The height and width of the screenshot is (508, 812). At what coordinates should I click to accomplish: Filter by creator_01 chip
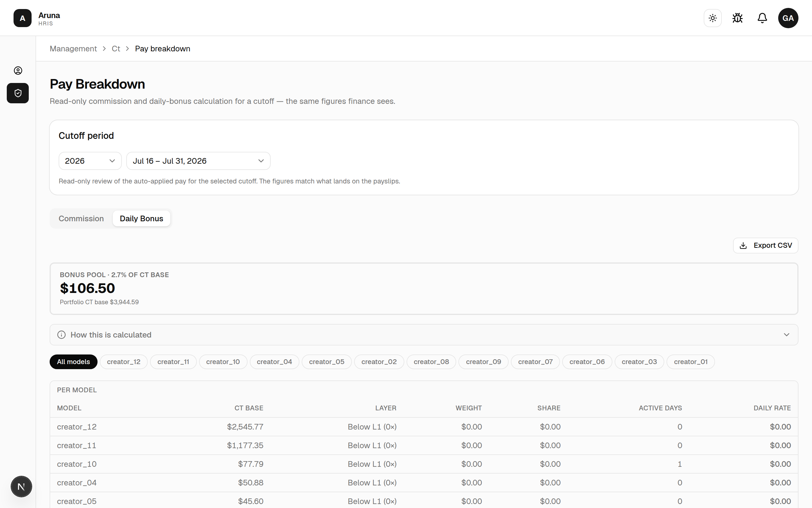click(x=690, y=362)
